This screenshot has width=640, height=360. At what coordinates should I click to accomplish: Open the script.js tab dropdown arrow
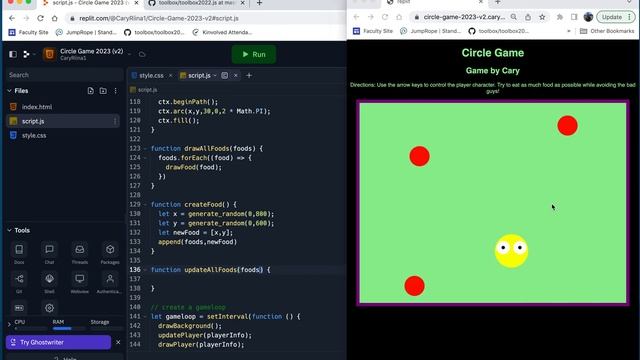(x=215, y=76)
